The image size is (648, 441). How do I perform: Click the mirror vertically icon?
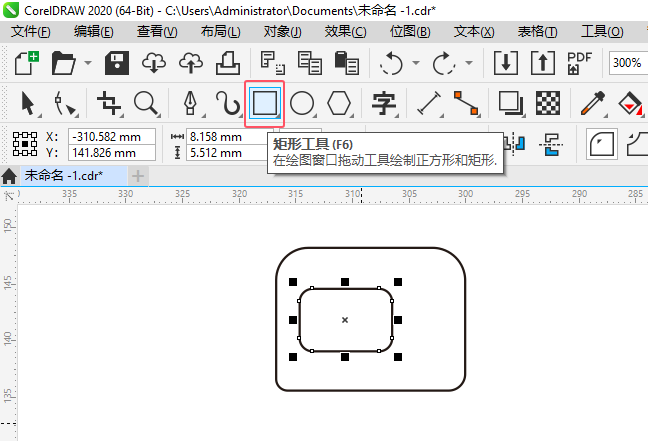[551, 144]
